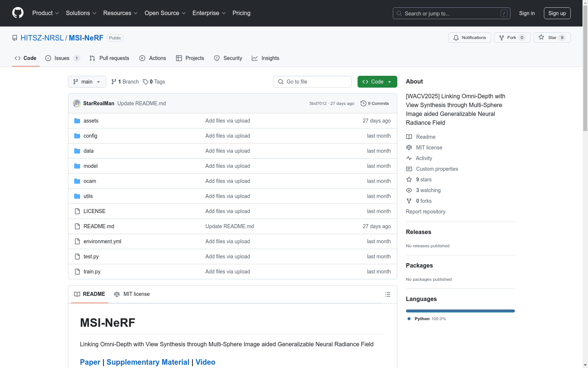This screenshot has width=588, height=368.
Task: Expand the Product menu
Action: (46, 13)
